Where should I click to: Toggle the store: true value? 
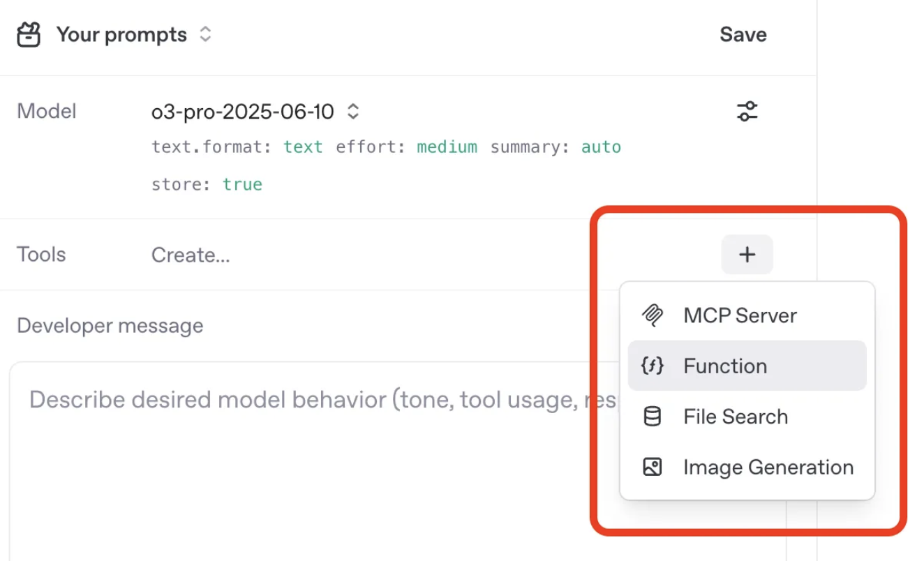(242, 184)
